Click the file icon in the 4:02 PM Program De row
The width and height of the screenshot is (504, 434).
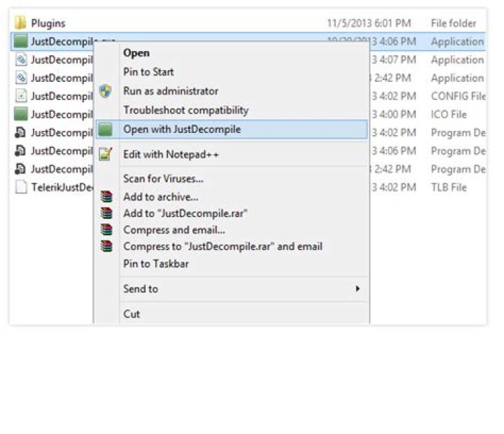tap(20, 132)
